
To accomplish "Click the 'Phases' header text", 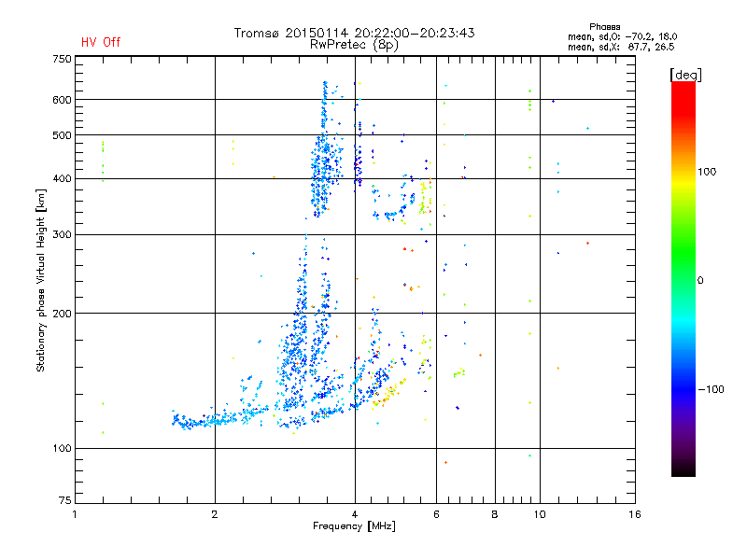I will click(604, 27).
